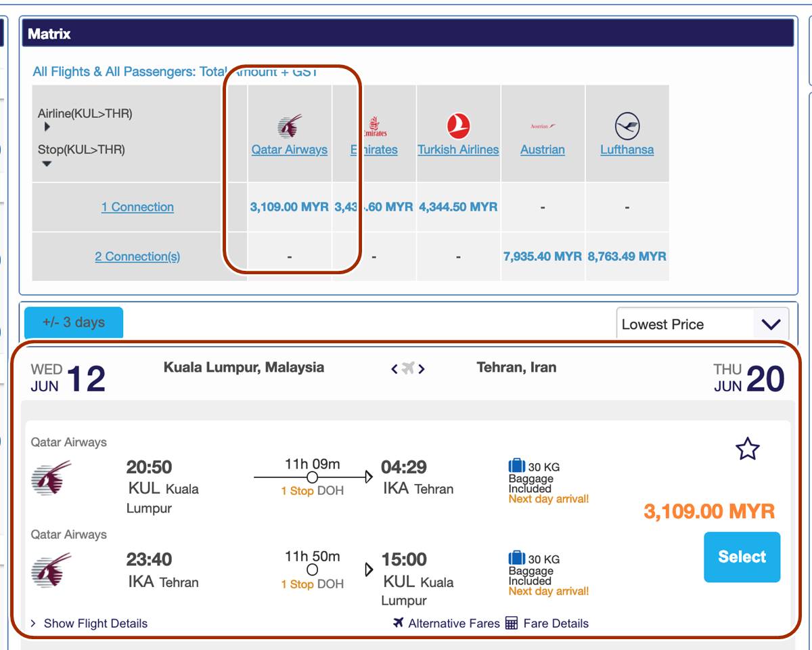Click the All Flights & All Passengers heading
Image resolution: width=812 pixels, height=650 pixels.
tap(175, 72)
